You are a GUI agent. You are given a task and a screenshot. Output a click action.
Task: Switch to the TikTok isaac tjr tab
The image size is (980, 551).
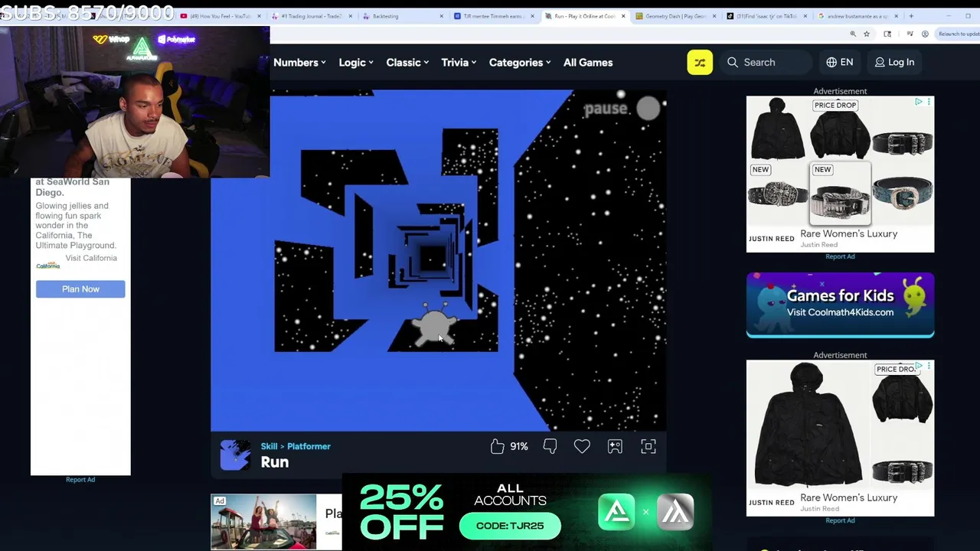click(x=766, y=16)
